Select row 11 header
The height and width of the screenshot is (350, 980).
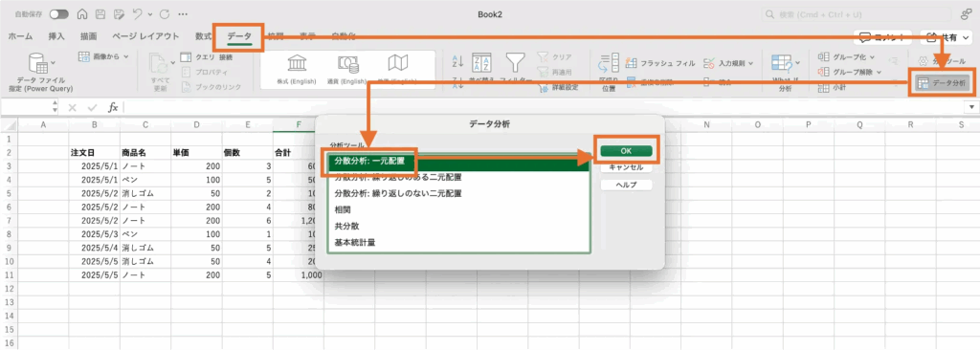pos(9,274)
